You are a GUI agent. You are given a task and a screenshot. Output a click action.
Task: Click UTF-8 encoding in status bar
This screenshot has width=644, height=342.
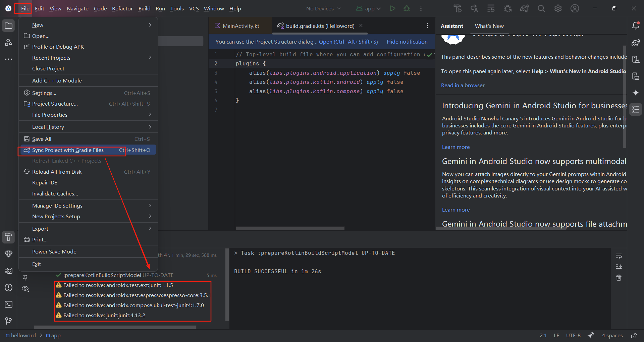coord(573,336)
